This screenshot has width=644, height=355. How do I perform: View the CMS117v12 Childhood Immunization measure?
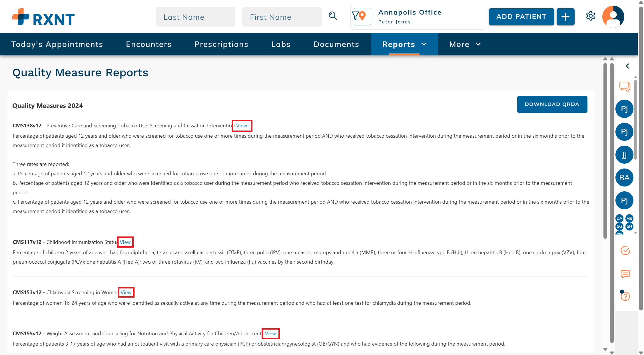coord(125,242)
